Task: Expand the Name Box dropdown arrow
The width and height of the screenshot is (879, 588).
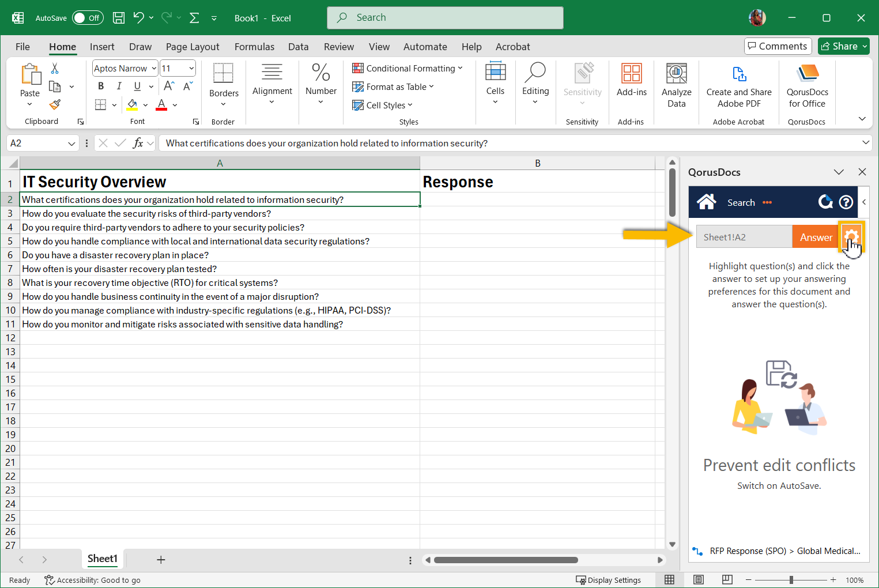Action: pos(71,144)
